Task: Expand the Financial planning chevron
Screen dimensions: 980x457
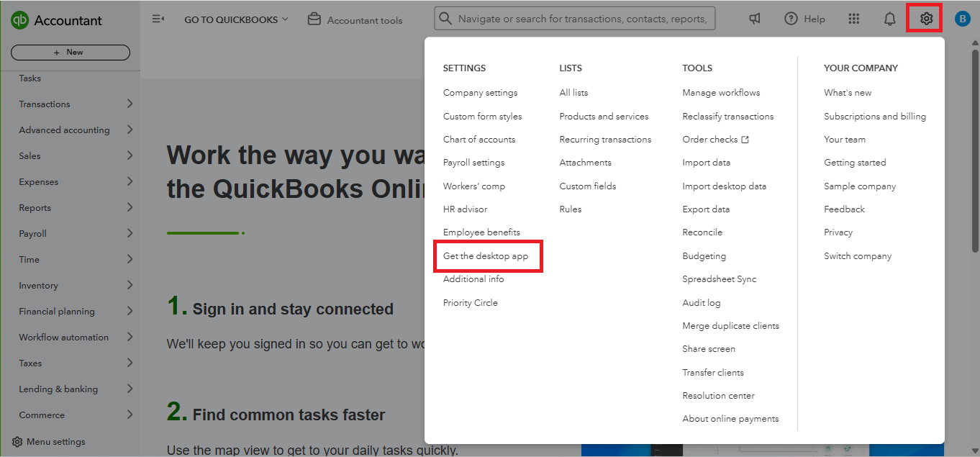Action: pos(130,311)
